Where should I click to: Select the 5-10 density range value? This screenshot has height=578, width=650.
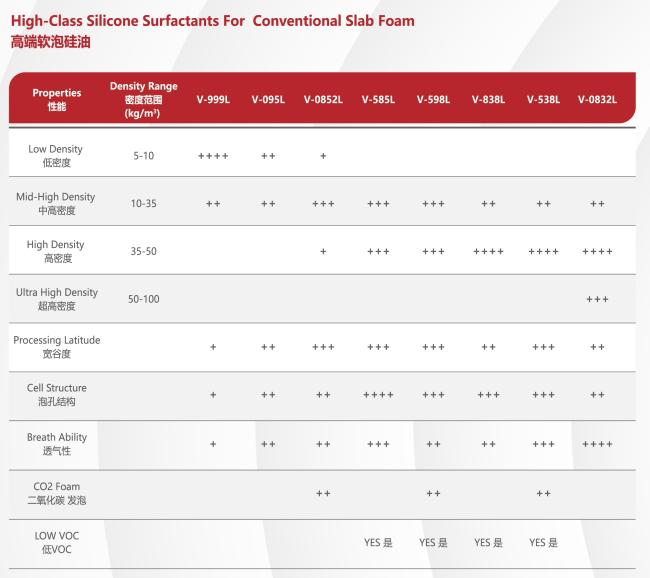(x=143, y=156)
